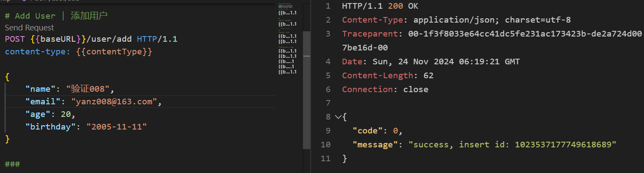Click the "code" key in response JSON
This screenshot has width=644, height=173.
[x=367, y=131]
